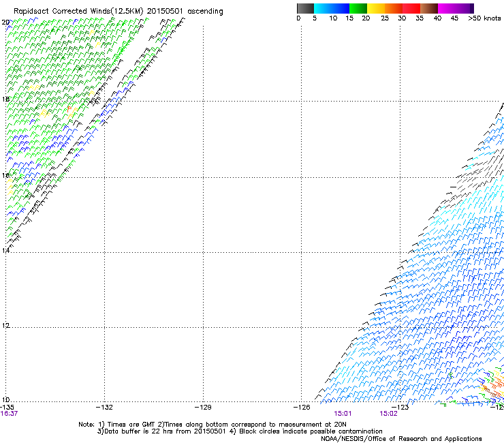
Task: Click the gray 0-5 knots color swatch
Action: [305, 8]
